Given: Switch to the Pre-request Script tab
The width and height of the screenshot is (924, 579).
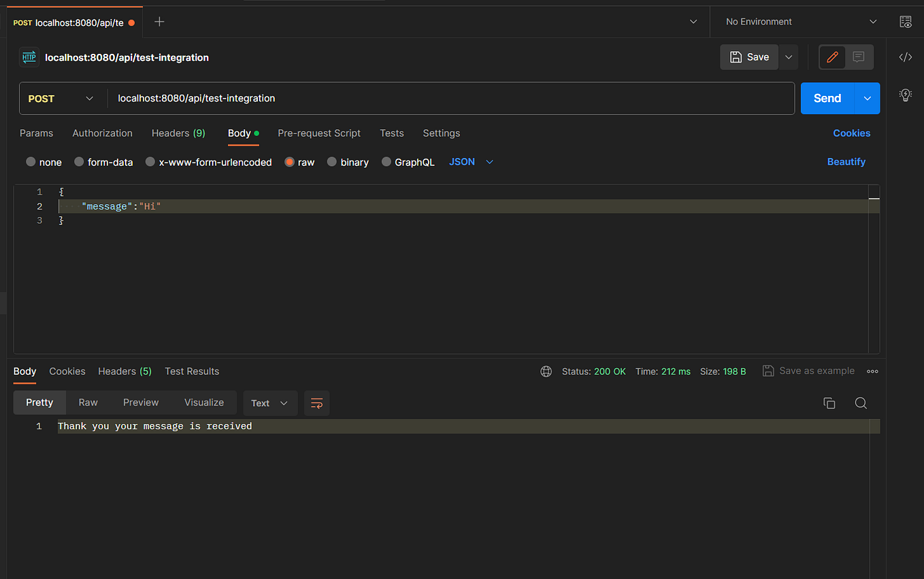Looking at the screenshot, I should [319, 133].
